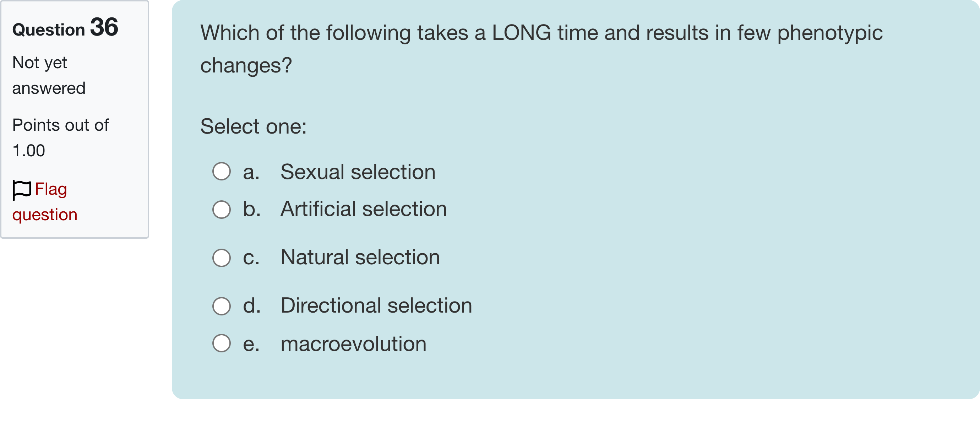
Task: Click the Sexual selection answer text
Action: (x=358, y=172)
